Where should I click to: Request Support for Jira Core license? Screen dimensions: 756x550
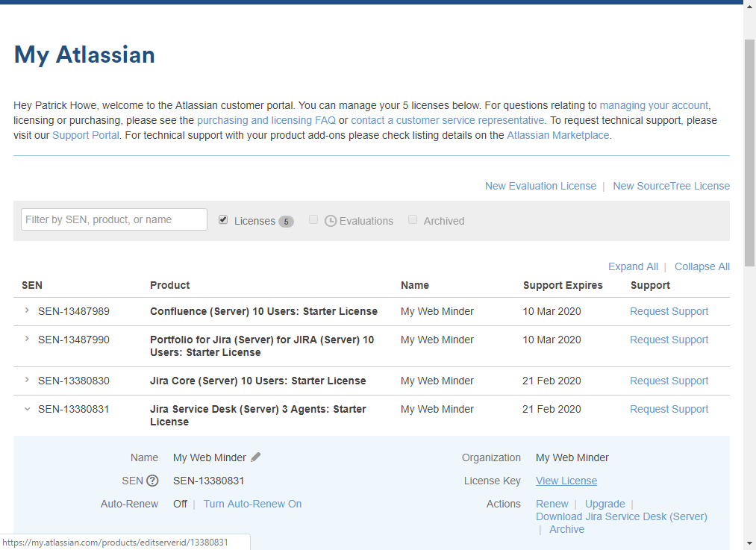[x=669, y=381]
